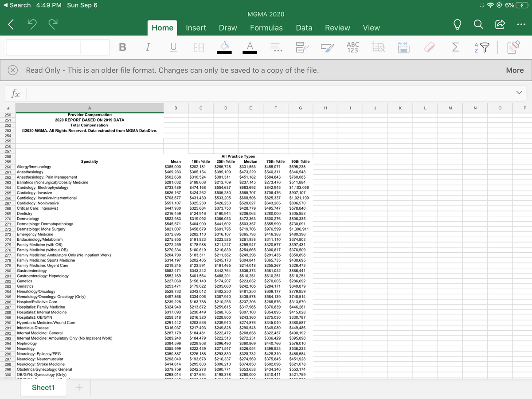Viewport: 532px width, 399px height.
Task: Click More on the Read Only banner
Action: pos(515,70)
